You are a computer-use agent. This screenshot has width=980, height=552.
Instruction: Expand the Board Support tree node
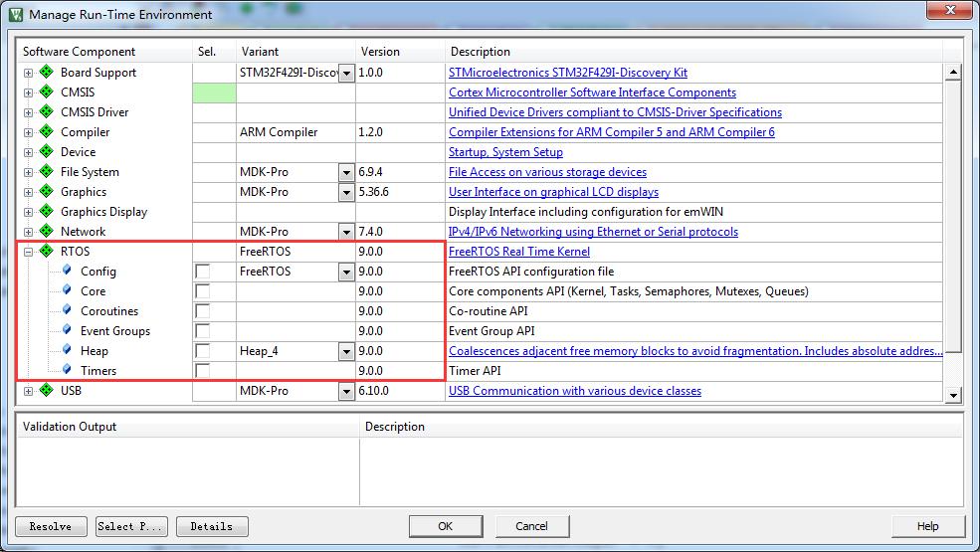[x=28, y=74]
